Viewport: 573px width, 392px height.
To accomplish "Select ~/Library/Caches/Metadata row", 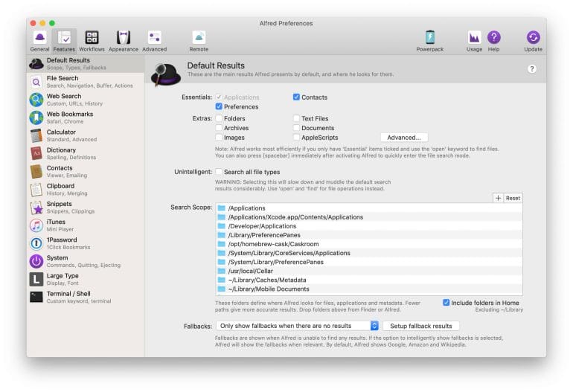I will point(369,280).
